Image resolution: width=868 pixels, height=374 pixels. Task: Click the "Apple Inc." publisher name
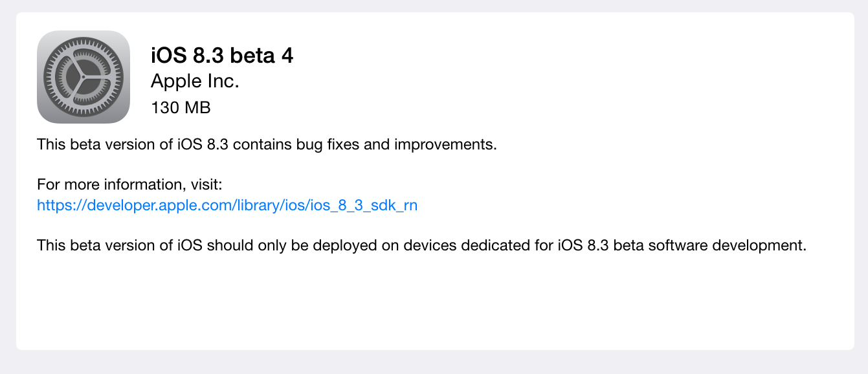coord(194,81)
